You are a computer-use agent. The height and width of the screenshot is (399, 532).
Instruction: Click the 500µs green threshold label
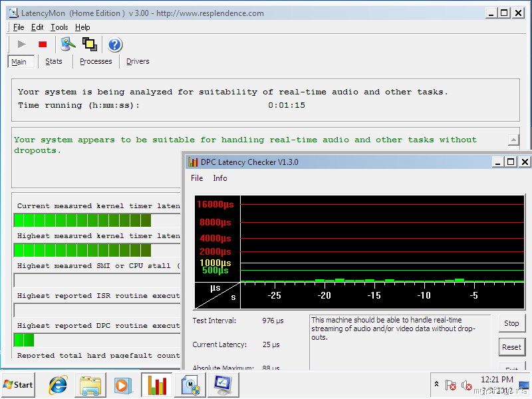[x=215, y=271]
